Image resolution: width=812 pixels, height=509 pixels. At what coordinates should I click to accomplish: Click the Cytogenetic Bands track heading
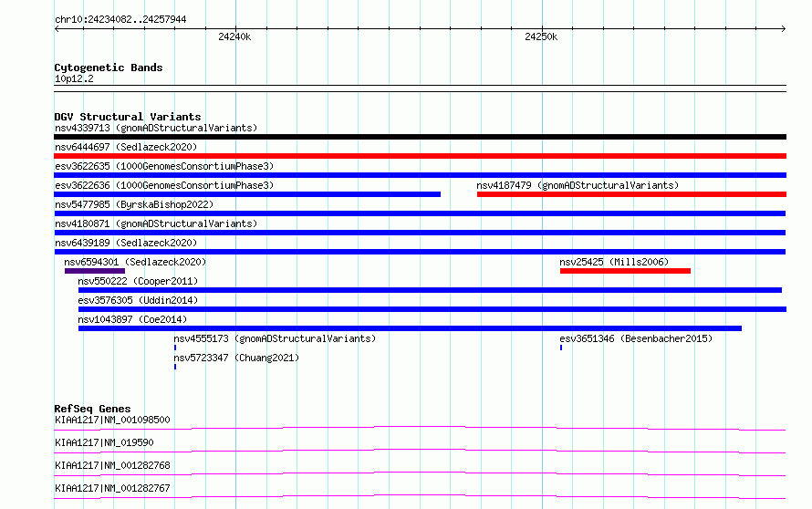point(109,68)
